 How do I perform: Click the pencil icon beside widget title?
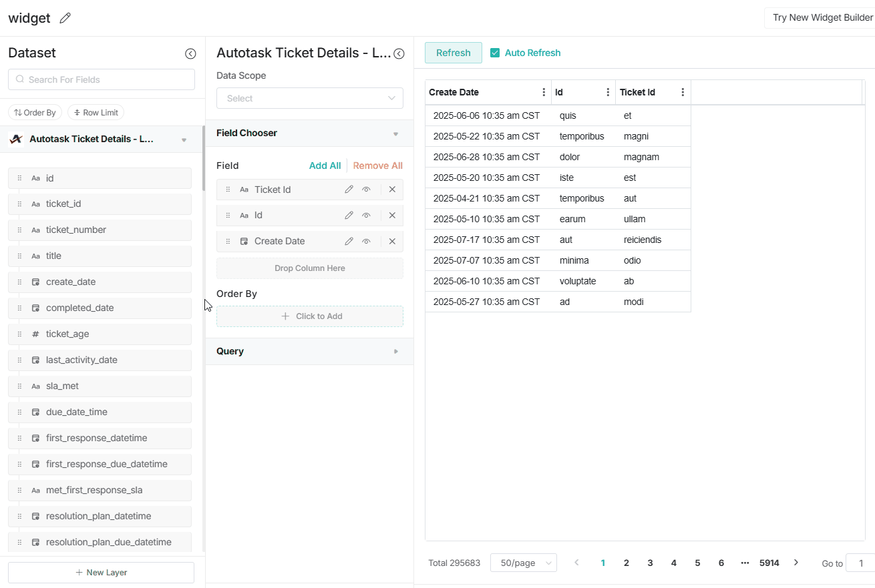pos(65,19)
